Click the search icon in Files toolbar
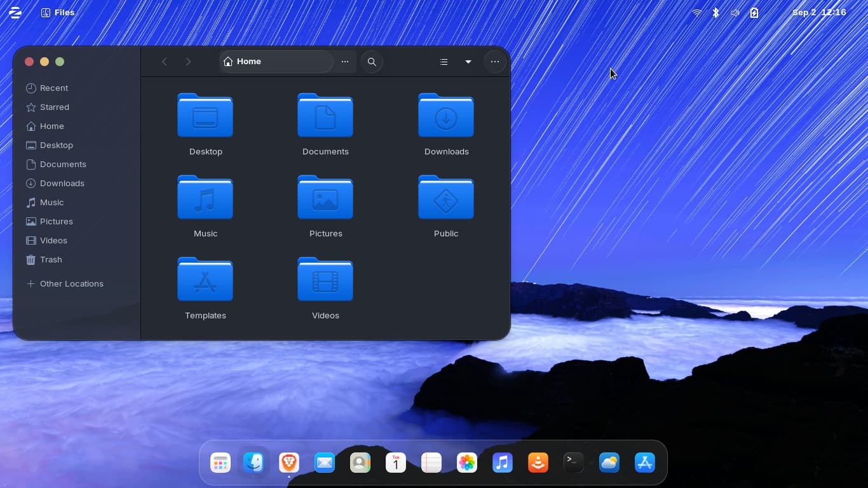The width and height of the screenshot is (868, 488). pyautogui.click(x=372, y=62)
